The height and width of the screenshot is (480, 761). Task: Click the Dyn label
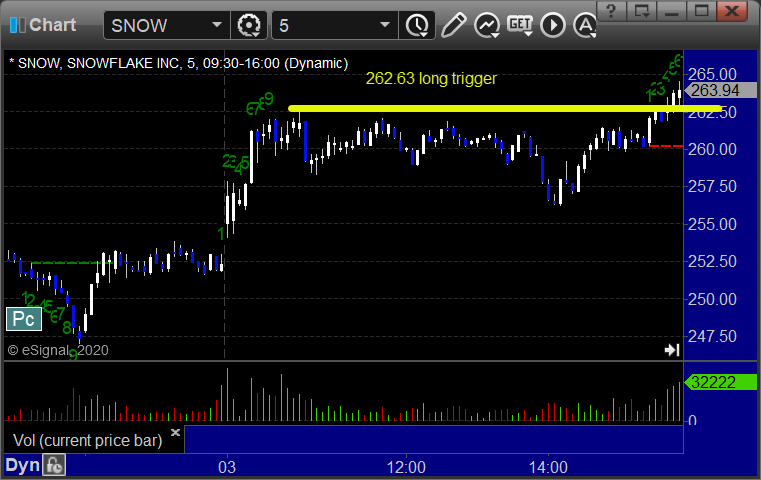(x=22, y=465)
